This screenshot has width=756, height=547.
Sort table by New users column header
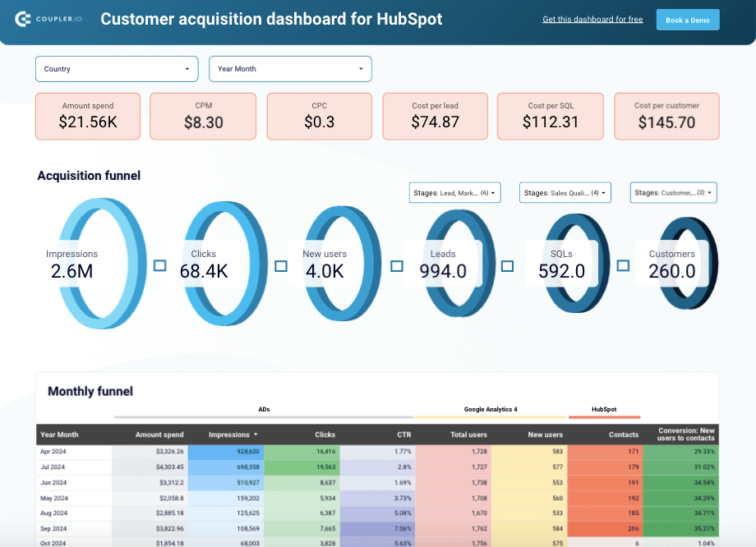(x=546, y=434)
